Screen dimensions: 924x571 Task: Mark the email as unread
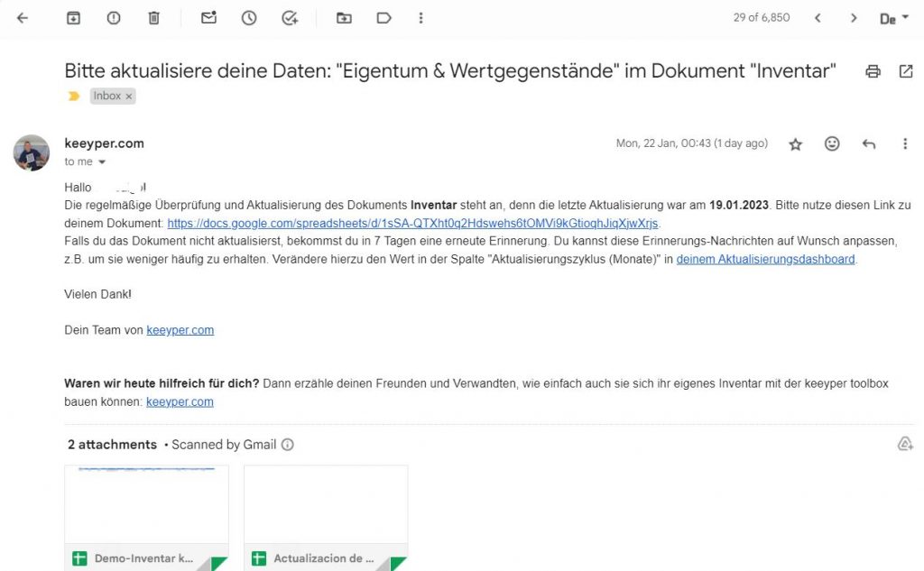tap(208, 18)
